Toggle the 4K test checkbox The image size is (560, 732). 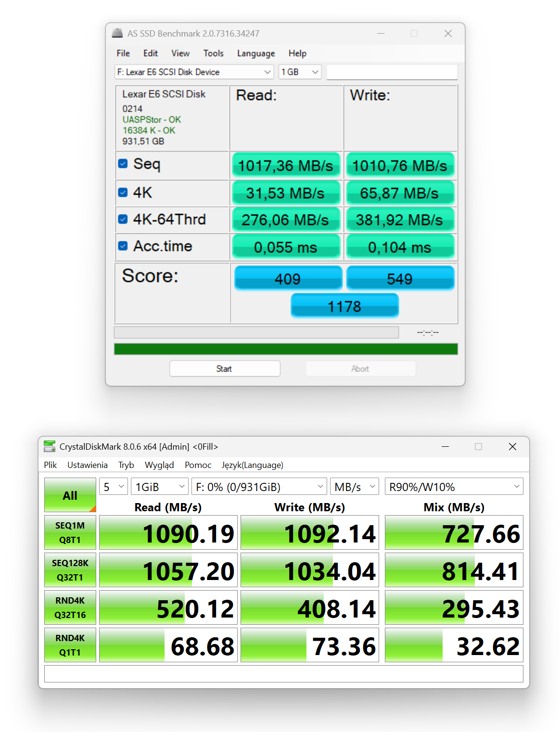[x=123, y=192]
